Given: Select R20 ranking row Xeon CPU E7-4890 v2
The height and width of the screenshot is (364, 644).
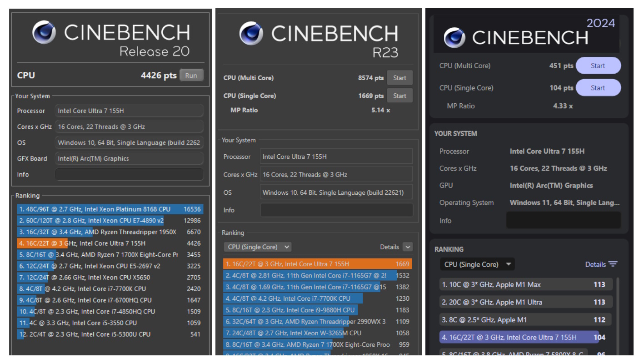Looking at the screenshot, I should tap(110, 221).
